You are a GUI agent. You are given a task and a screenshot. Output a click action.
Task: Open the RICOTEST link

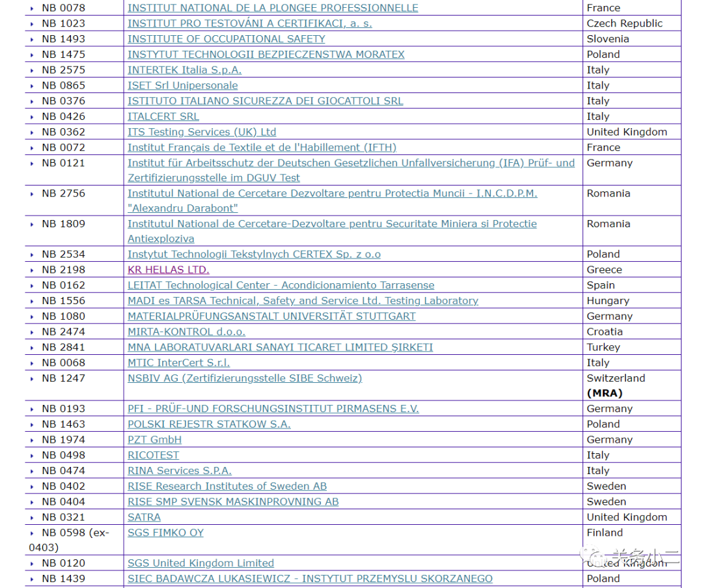[x=153, y=455]
